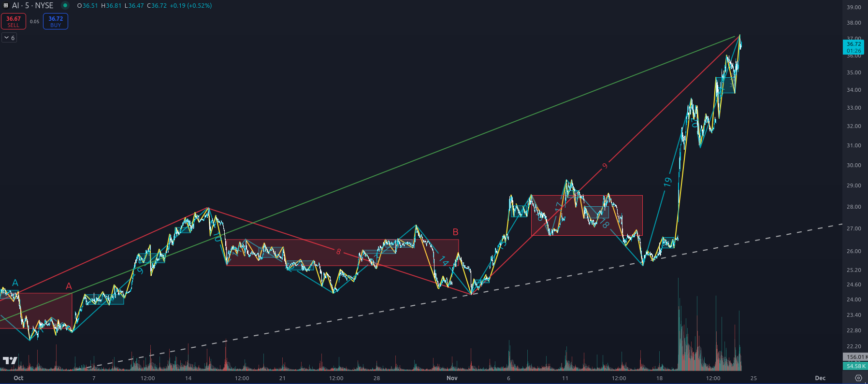Click the 0.05 spread value between Sell and Buy
Image resolution: width=868 pixels, height=384 pixels.
34,22
